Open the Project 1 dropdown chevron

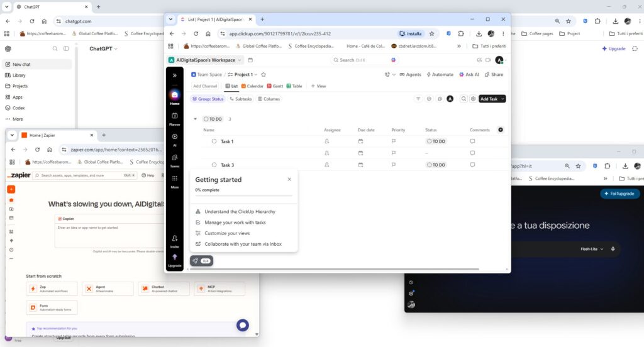pos(255,75)
